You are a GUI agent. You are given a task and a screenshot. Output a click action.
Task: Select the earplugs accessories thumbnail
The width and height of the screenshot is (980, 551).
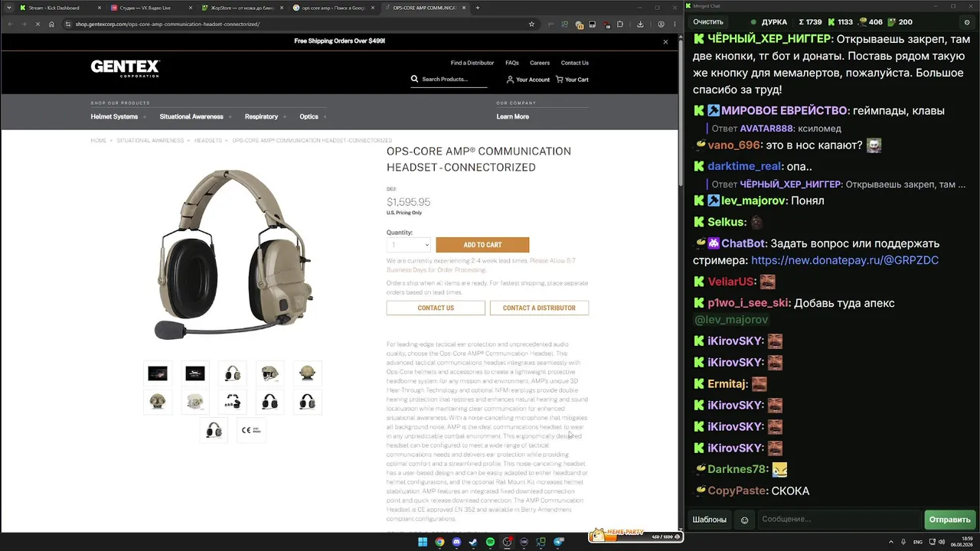pos(232,402)
